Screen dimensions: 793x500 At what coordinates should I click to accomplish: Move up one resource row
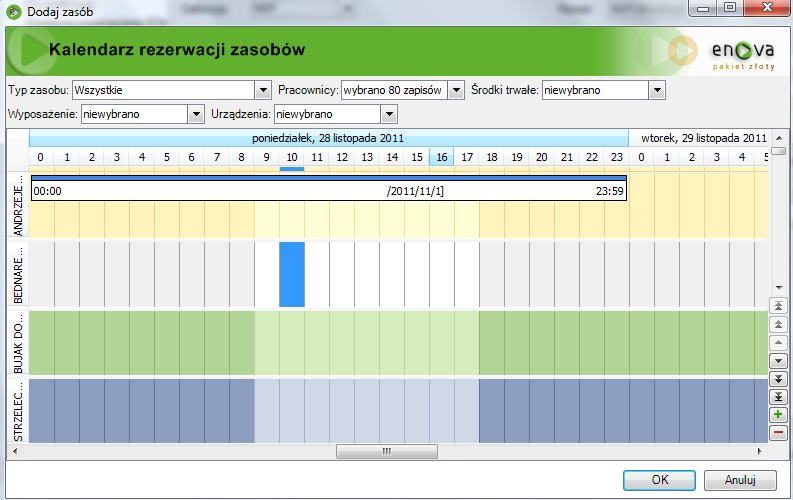tap(778, 343)
